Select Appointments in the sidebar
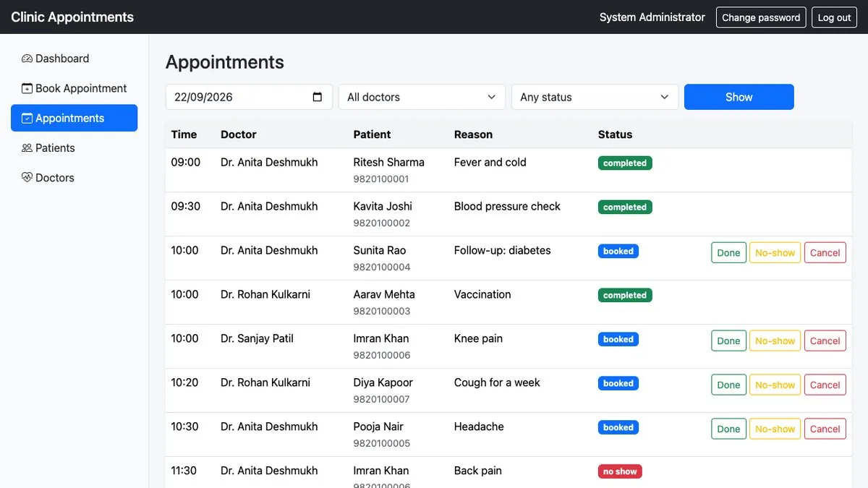 click(74, 118)
